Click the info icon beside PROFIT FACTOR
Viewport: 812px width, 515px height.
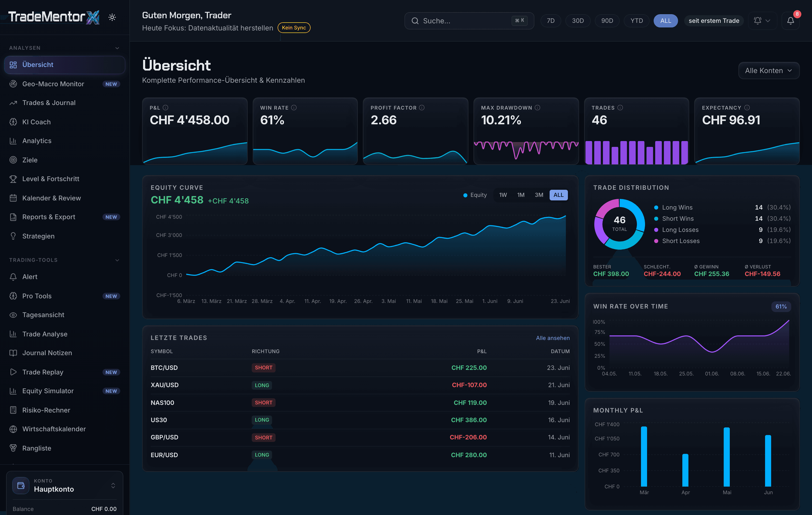(x=422, y=108)
